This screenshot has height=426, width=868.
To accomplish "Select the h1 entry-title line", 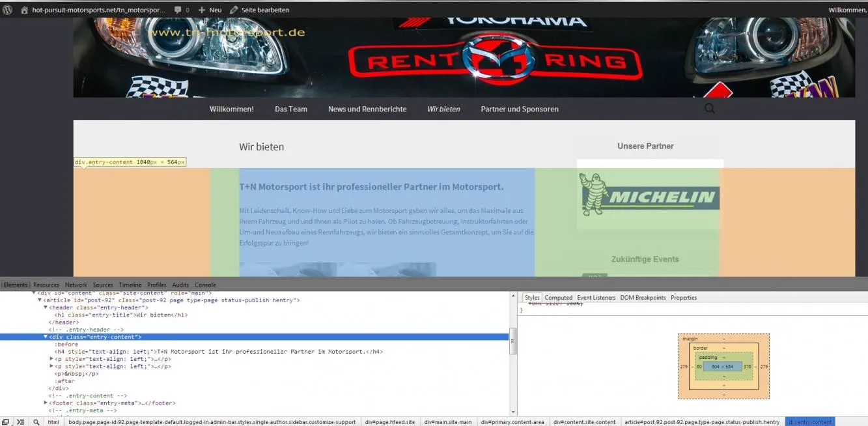I will pos(121,315).
